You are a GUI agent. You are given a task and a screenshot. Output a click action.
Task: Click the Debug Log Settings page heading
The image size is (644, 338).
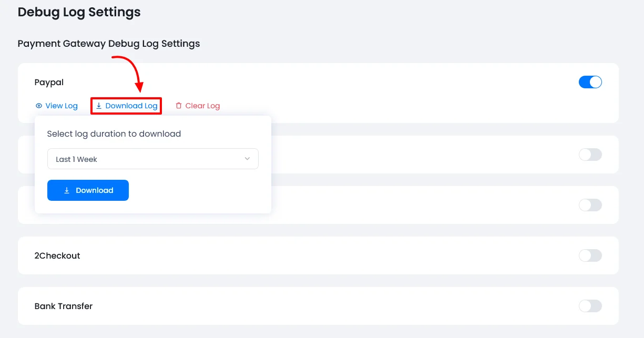79,12
